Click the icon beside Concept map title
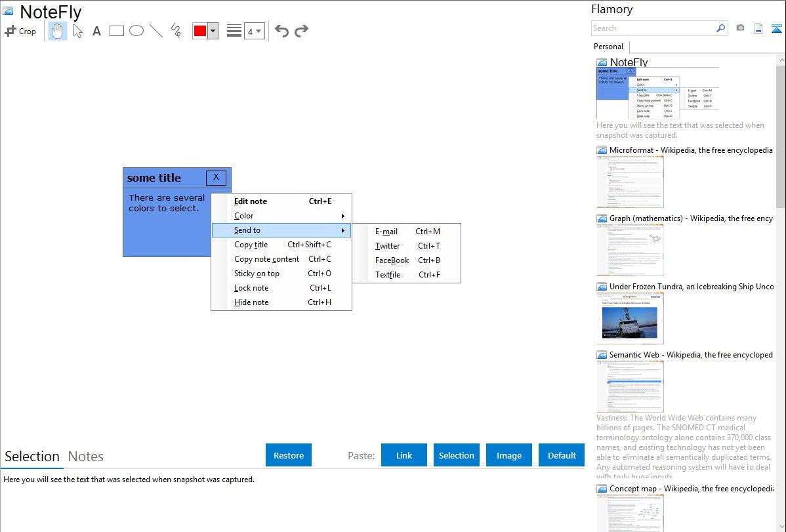 602,489
